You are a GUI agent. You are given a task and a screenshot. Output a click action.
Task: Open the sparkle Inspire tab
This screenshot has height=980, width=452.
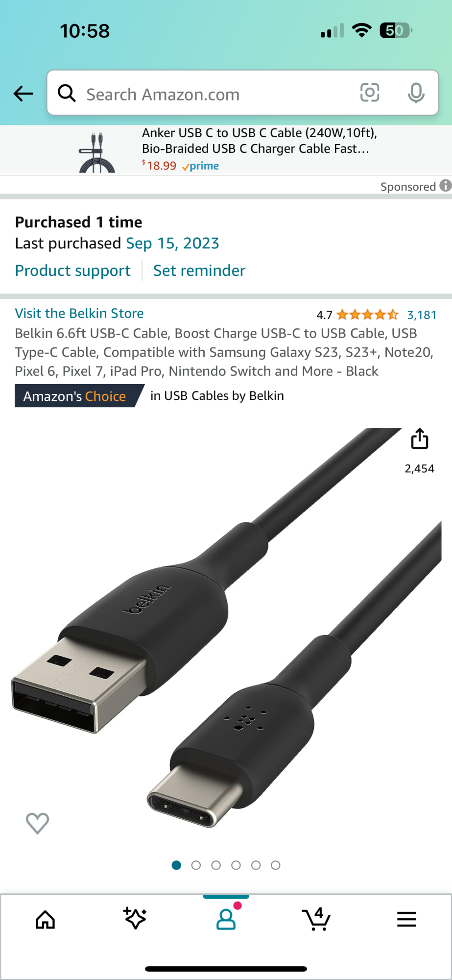pyautogui.click(x=135, y=918)
